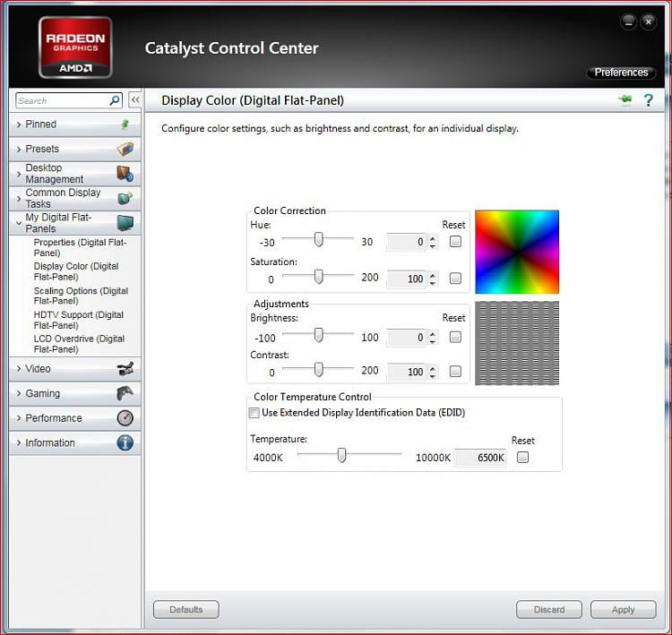Collapse the My Digital Flat-Panels section
Viewport: 672px width, 635px height.
(x=19, y=223)
